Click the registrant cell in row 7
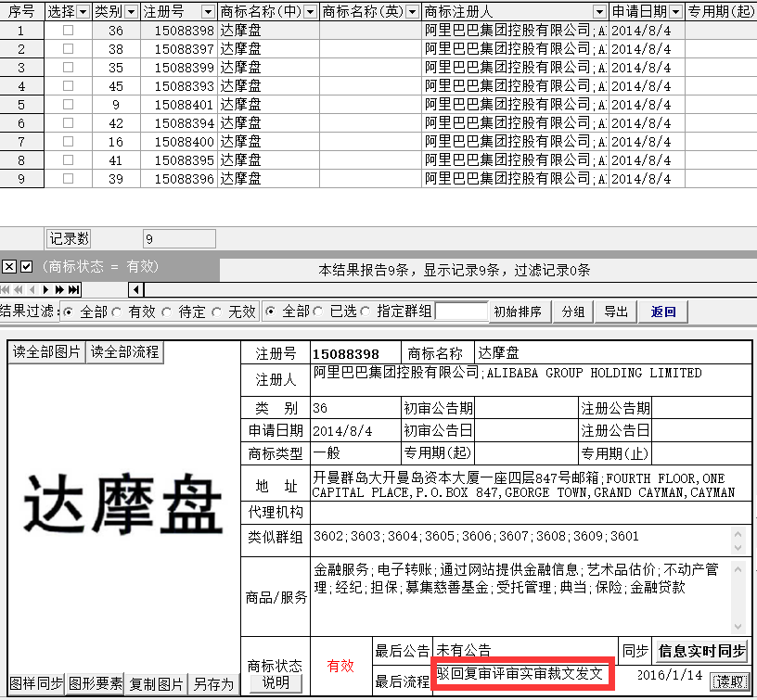Viewport: 757px width, 700px height. [x=515, y=142]
